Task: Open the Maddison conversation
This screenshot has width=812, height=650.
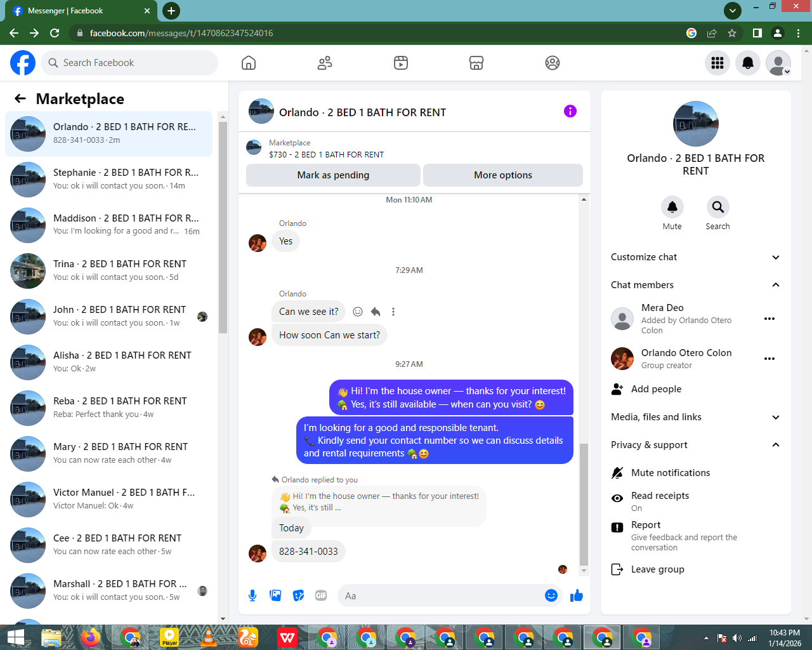Action: [x=108, y=225]
